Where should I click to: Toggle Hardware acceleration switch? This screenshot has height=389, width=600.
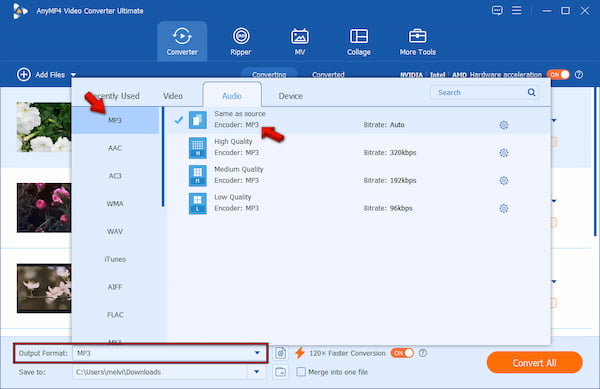[558, 75]
